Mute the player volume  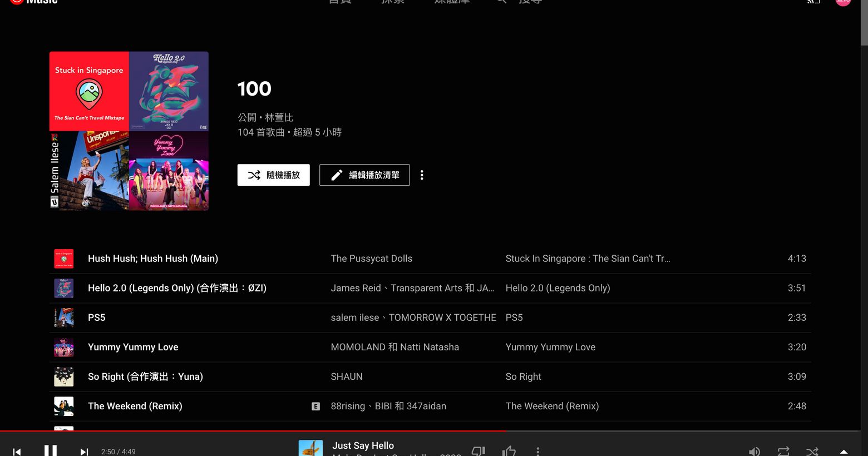pos(754,452)
